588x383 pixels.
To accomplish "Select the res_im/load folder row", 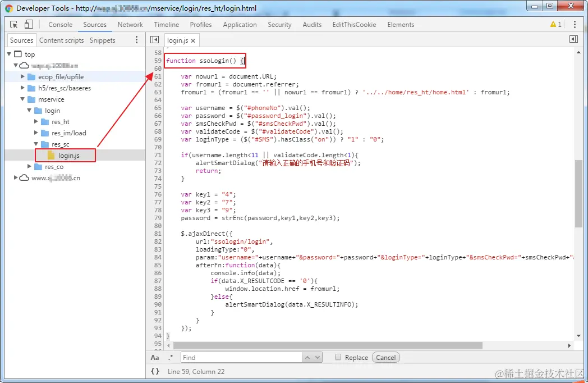I will click(x=75, y=133).
